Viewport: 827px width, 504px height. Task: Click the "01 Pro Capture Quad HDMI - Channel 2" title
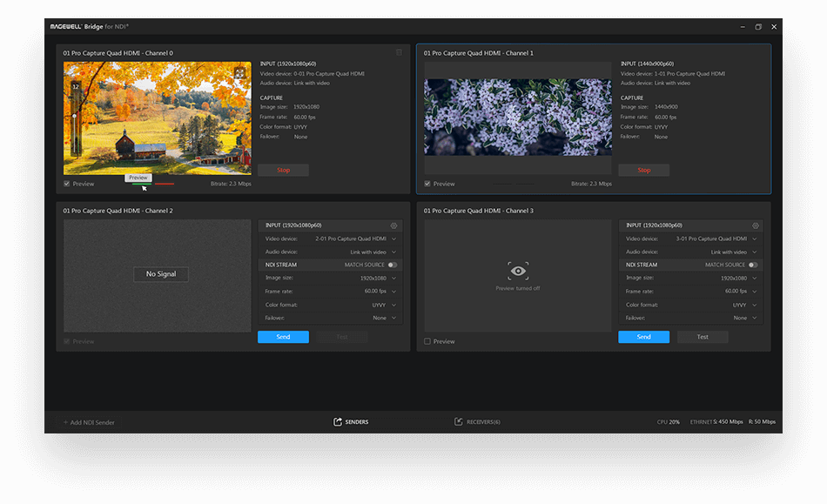coord(118,211)
